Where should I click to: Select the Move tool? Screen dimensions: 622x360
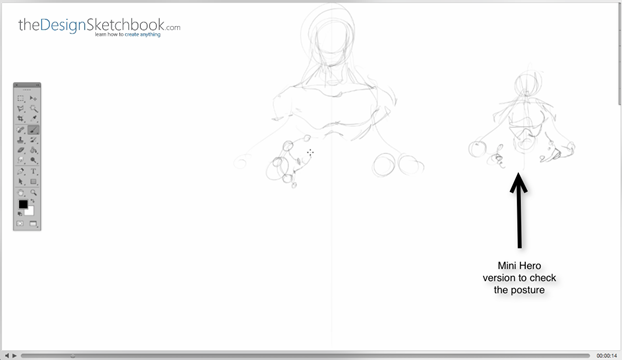34,98
